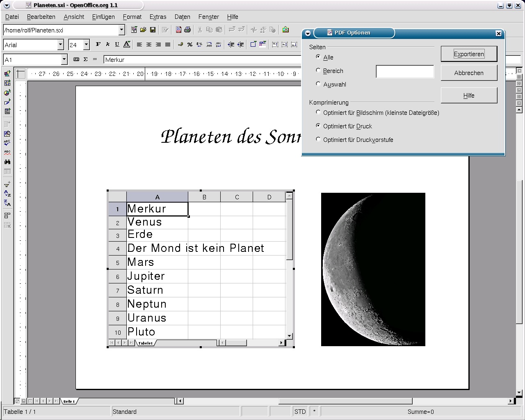Open the cell reference A1 dropdown
Screen dimensions: 525x420
(64, 59)
